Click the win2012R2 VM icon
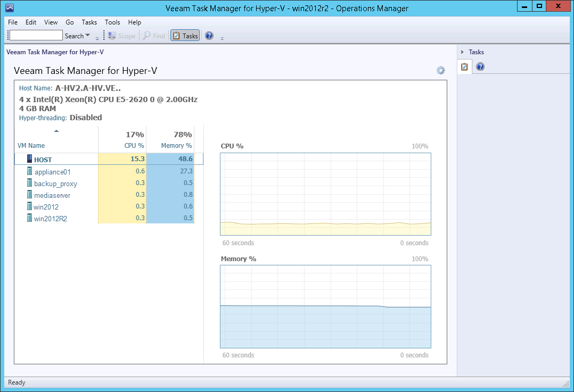Image resolution: width=574 pixels, height=392 pixels. tap(30, 218)
